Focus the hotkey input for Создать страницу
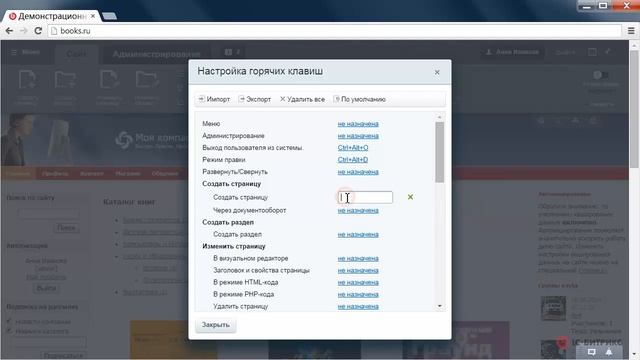The image size is (640, 360). (x=365, y=197)
